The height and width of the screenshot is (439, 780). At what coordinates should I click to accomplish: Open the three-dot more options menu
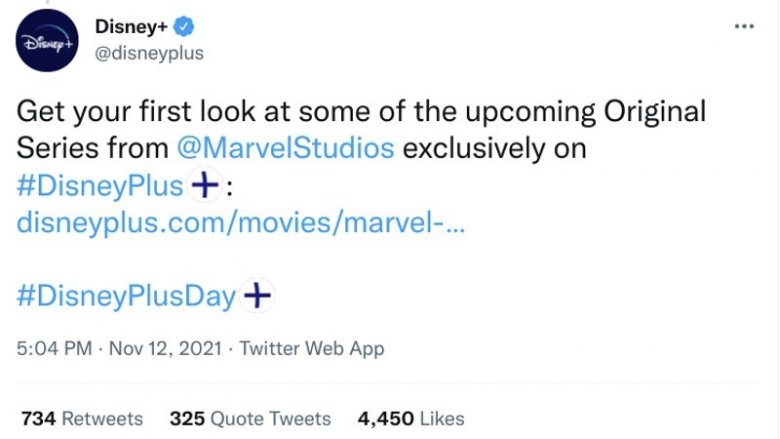[x=744, y=26]
